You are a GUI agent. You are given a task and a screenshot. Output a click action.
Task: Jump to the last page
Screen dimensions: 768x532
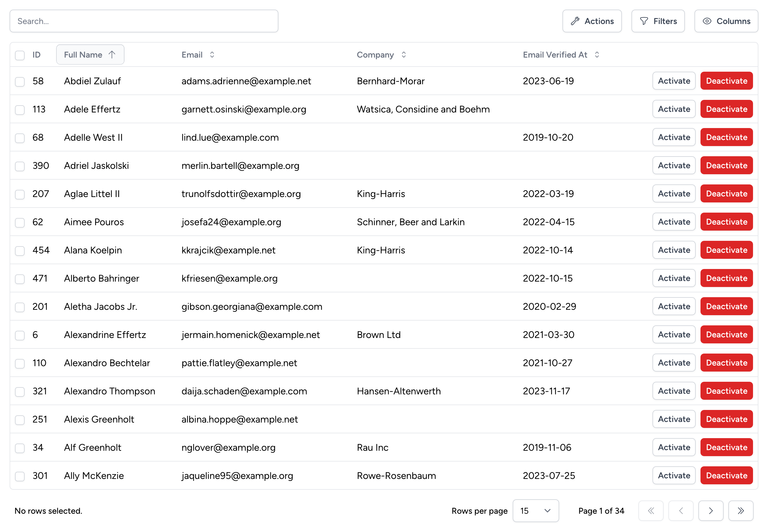pyautogui.click(x=740, y=510)
